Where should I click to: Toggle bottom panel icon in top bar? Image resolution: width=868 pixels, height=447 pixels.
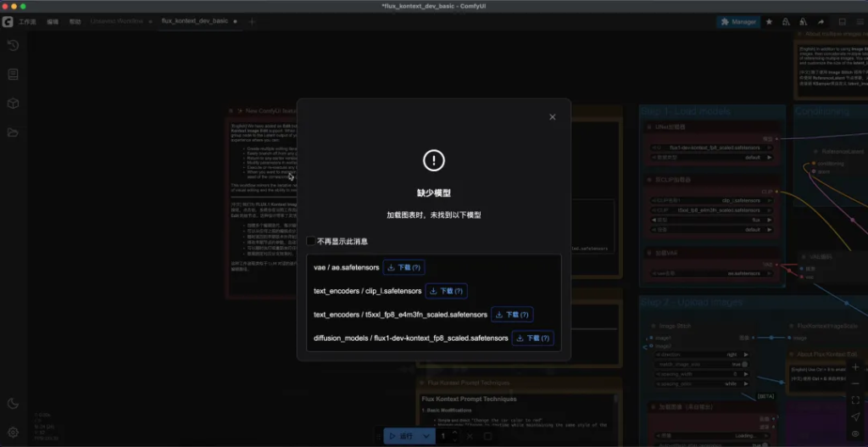[843, 21]
